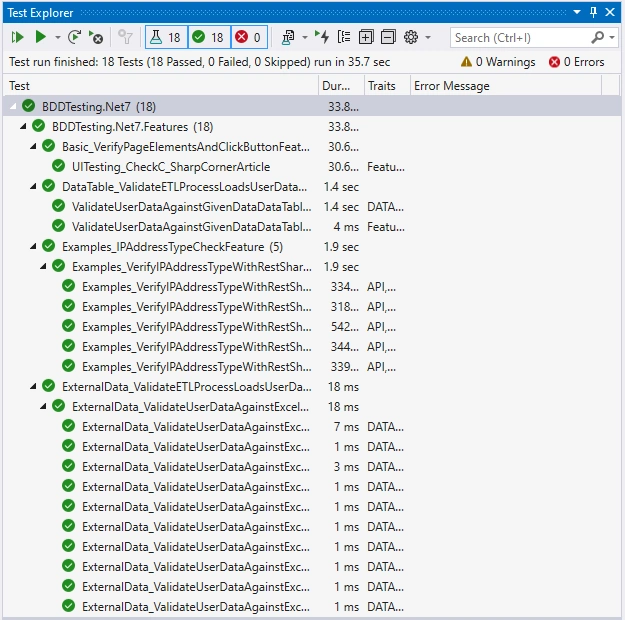Click the 30.6 duration of UITesting_CheckC_SharpCornerArticle

343,167
